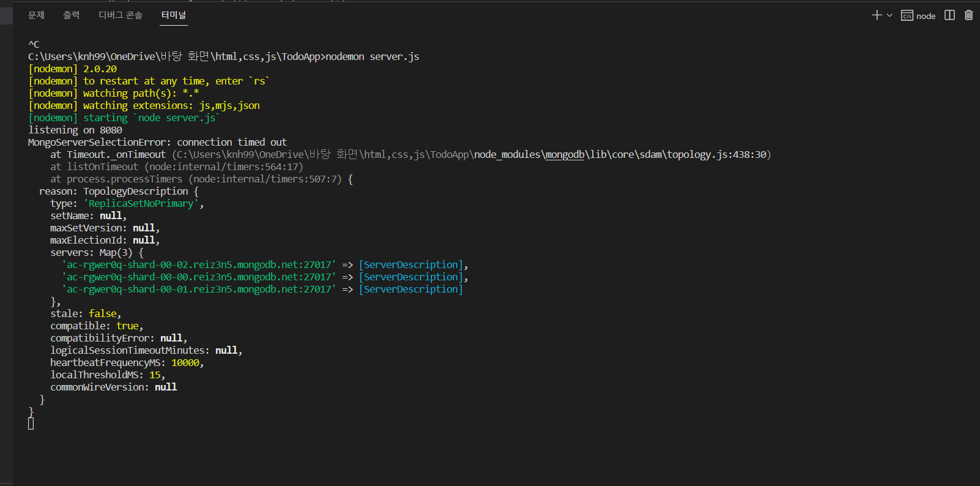Click '[nodemon] to restart at any time' line
This screenshot has height=486, width=980.
click(149, 81)
